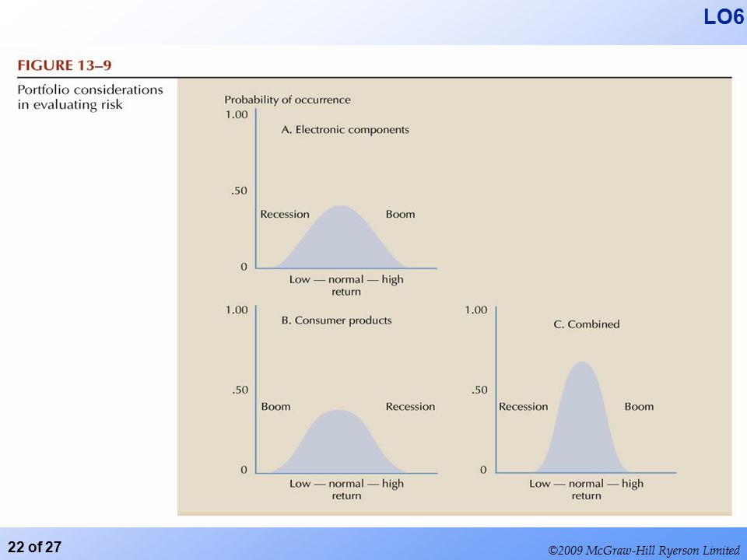Click 'Boom' in the Electronic components chart
Image resolution: width=747 pixels, height=560 pixels.
[400, 215]
